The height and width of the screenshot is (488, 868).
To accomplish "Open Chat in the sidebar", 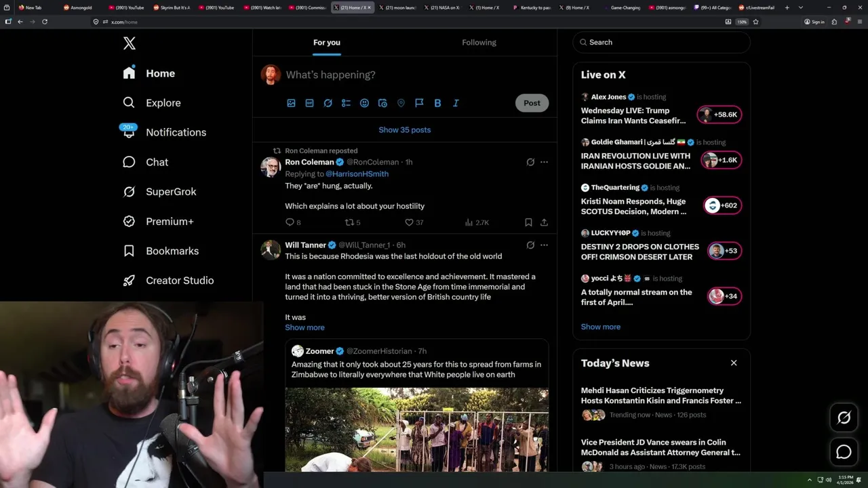I will coord(146,162).
